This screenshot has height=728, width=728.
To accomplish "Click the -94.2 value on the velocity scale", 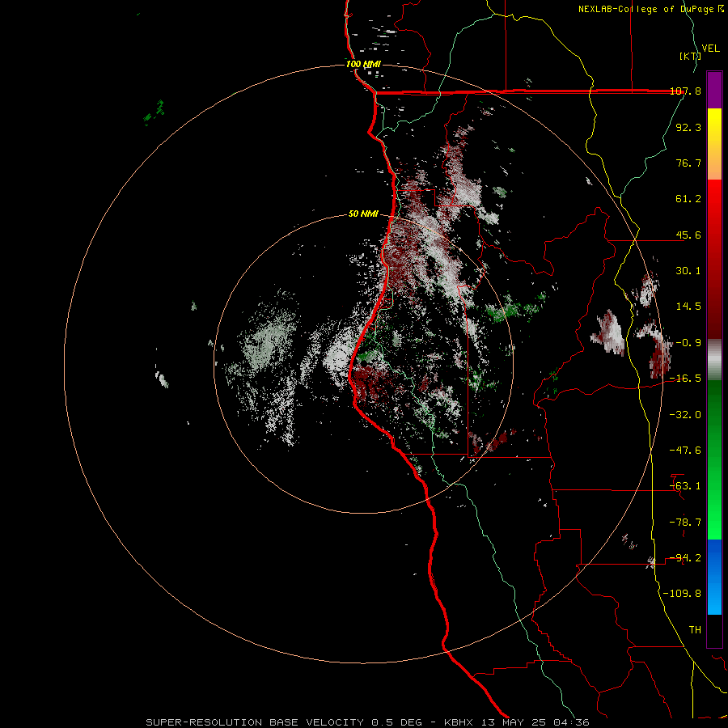I will [x=686, y=558].
